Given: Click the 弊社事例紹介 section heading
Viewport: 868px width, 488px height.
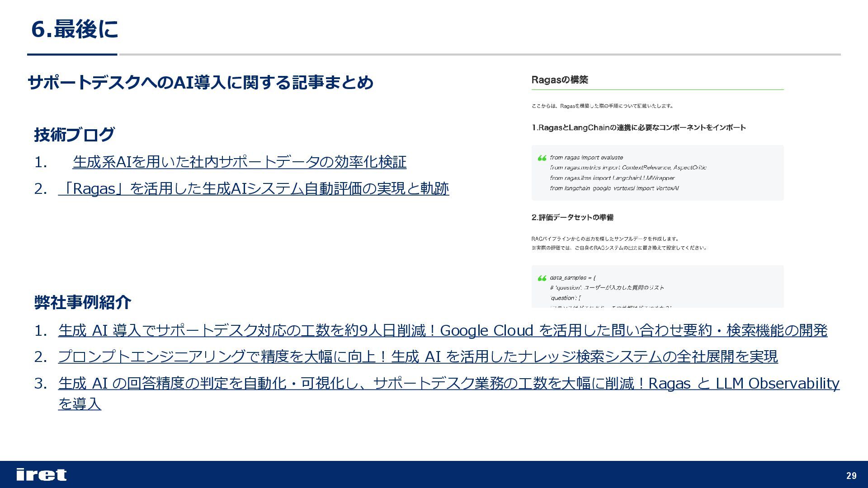Looking at the screenshot, I should click(83, 302).
